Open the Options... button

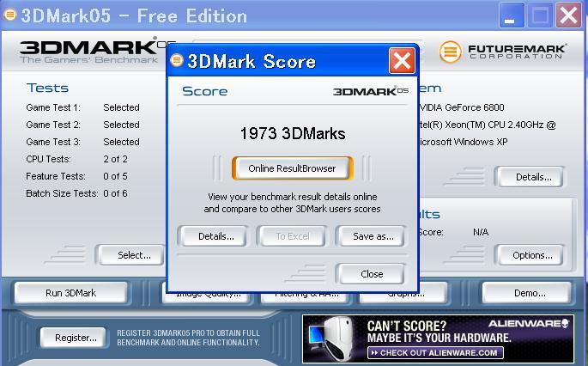[529, 255]
